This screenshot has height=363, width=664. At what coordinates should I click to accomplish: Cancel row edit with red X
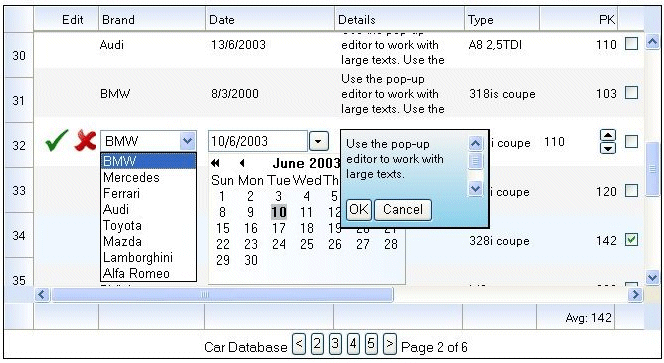click(x=85, y=141)
